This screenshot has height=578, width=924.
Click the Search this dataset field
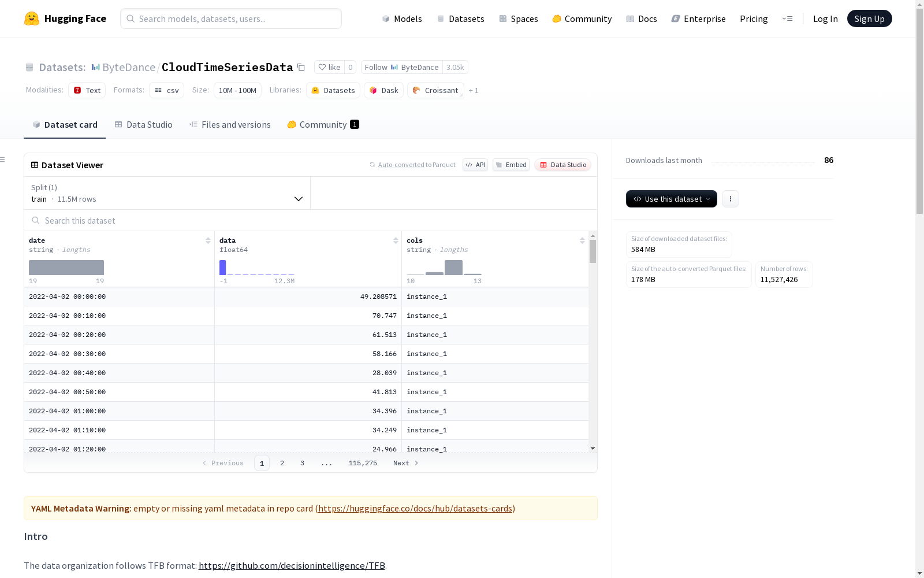[x=311, y=221]
